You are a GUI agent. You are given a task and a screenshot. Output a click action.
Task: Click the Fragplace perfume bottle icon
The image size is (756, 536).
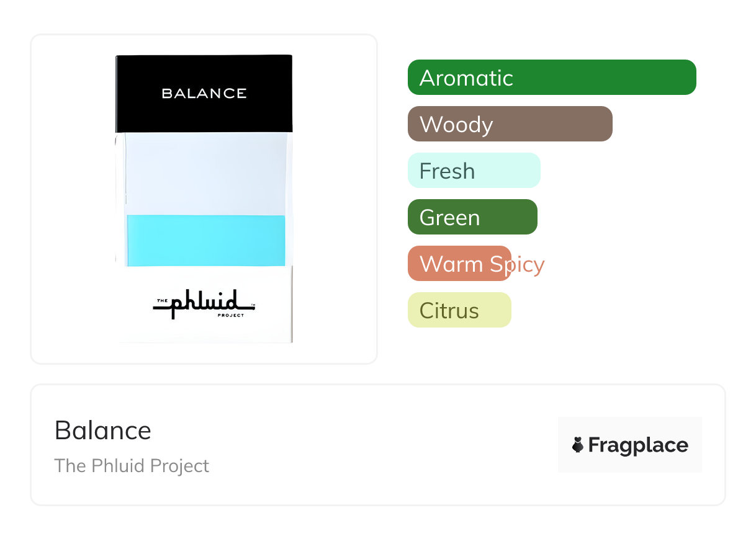point(578,445)
